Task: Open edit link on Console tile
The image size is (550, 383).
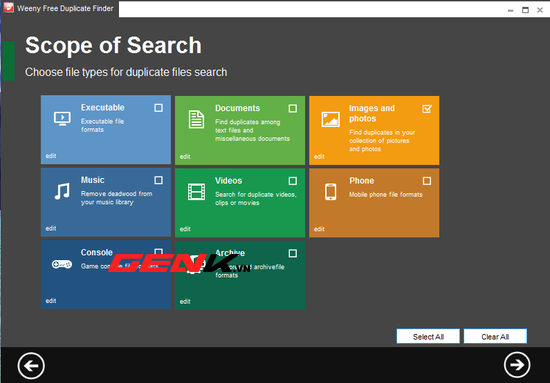Action: 51,301
